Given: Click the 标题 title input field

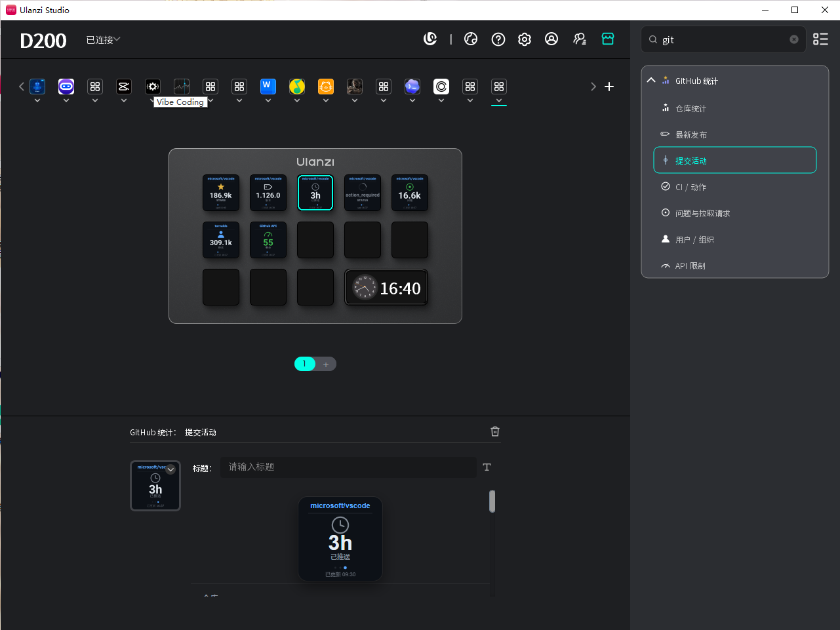Looking at the screenshot, I should [348, 467].
